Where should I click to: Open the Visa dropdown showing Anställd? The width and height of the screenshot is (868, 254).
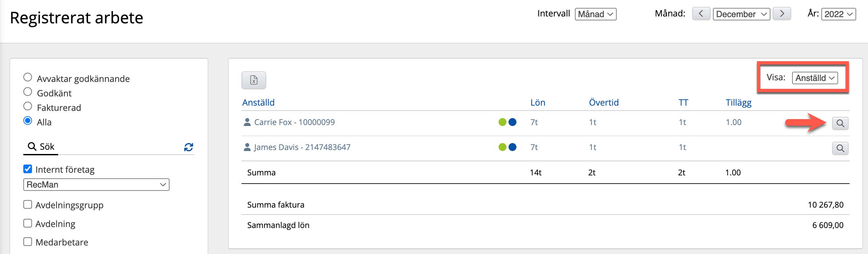click(x=814, y=78)
